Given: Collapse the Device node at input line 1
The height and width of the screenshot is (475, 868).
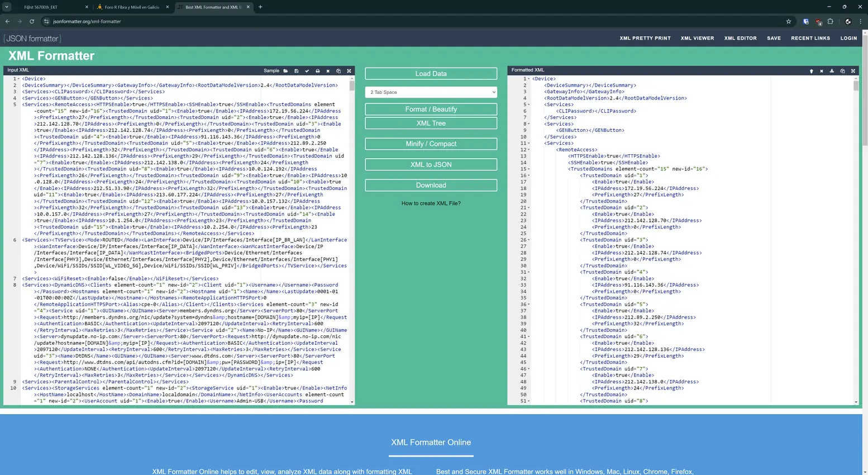Looking at the screenshot, I should [18, 79].
